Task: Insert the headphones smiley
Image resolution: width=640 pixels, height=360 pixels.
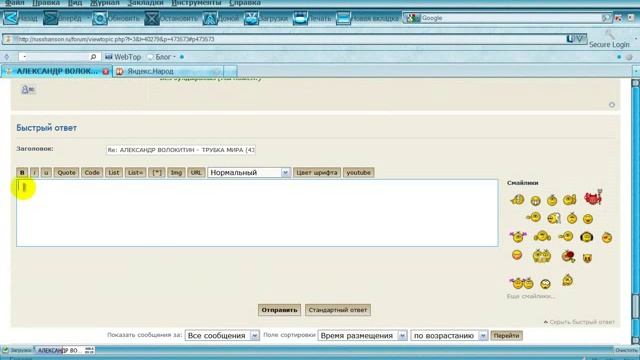Action: [x=587, y=237]
